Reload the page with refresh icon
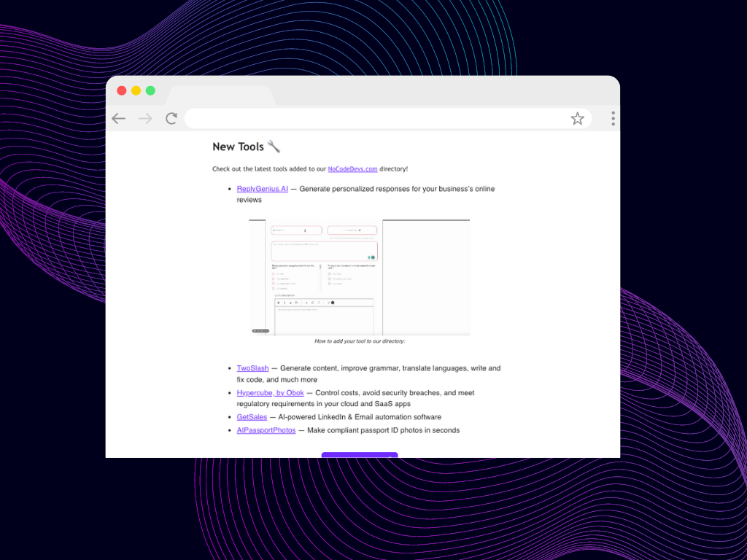747x560 pixels. coord(171,119)
